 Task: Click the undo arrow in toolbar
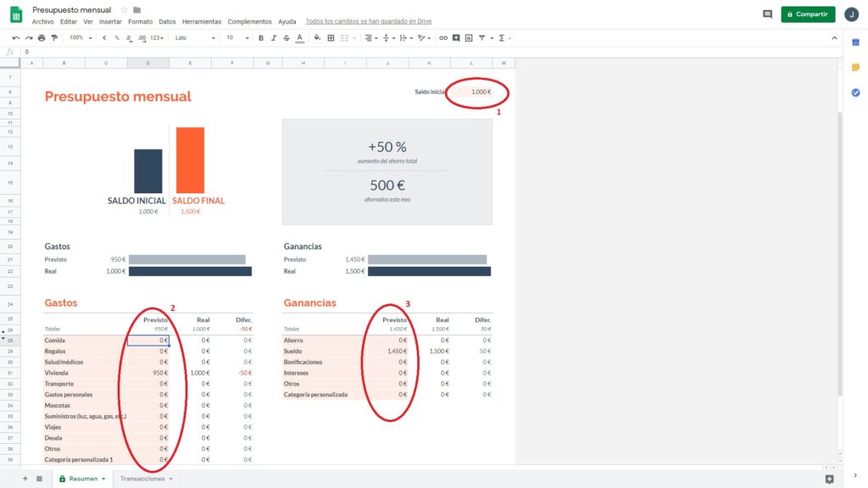point(16,38)
